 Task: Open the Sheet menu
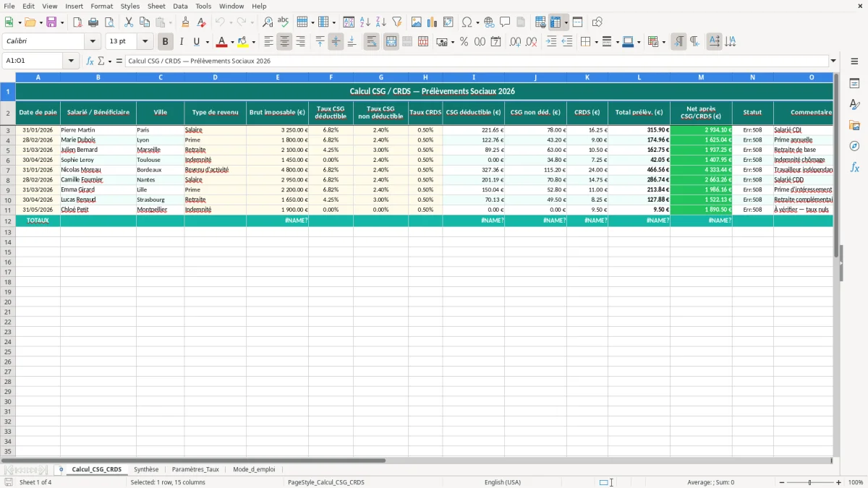tap(157, 6)
